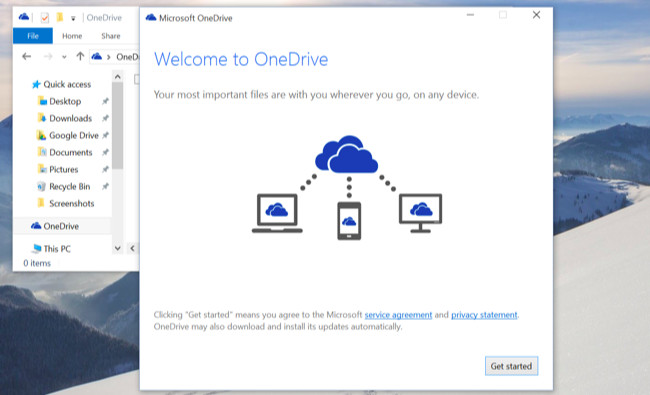Open the privacy statement link
Image resolution: width=650 pixels, height=395 pixels.
pyautogui.click(x=484, y=315)
